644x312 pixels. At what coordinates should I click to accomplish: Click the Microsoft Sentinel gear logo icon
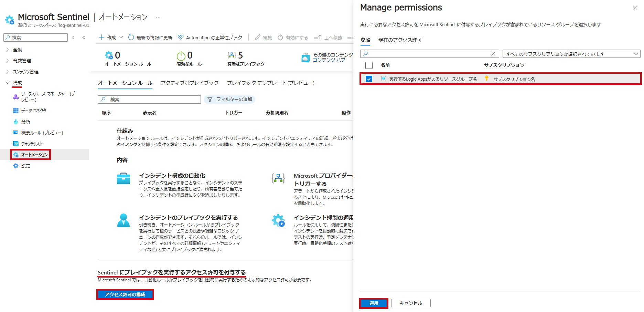[x=10, y=20]
